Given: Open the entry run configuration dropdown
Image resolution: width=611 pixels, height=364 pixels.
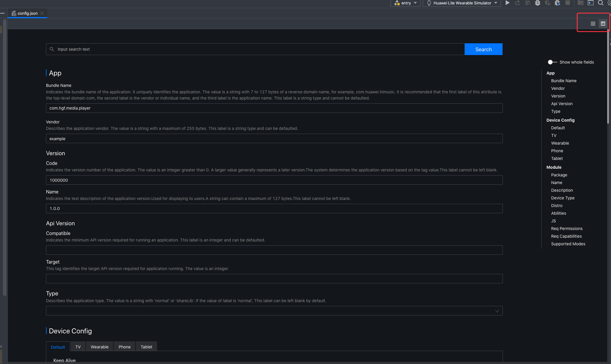Looking at the screenshot, I should (x=406, y=3).
